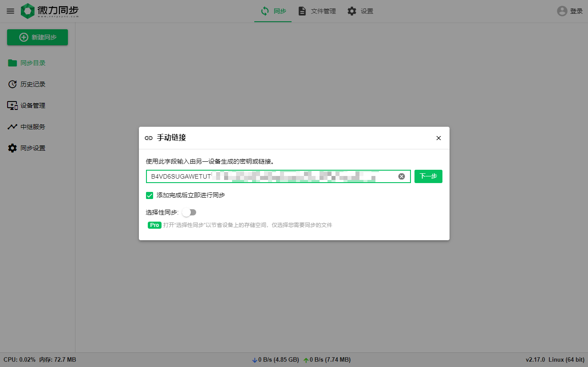
Task: Click the upload speed 0 B/s (7.74 MB)
Action: [327, 360]
